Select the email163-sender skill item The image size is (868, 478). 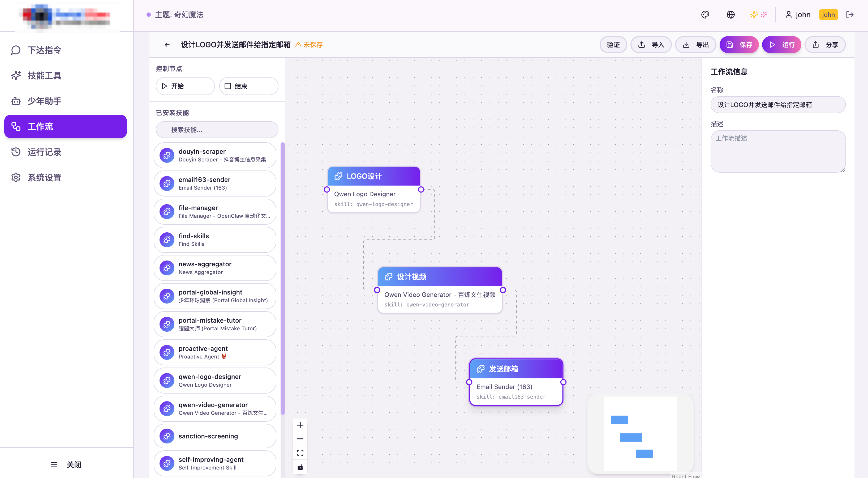click(215, 183)
